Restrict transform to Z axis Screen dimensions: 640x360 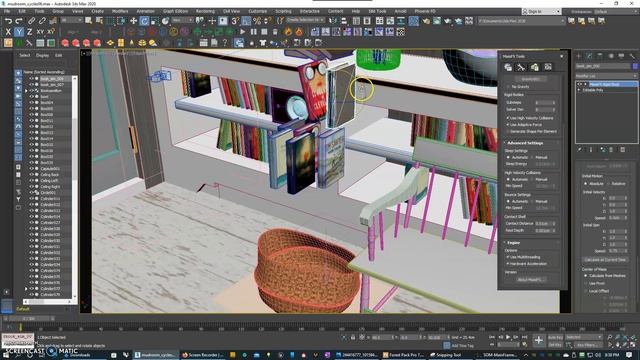tap(29, 31)
